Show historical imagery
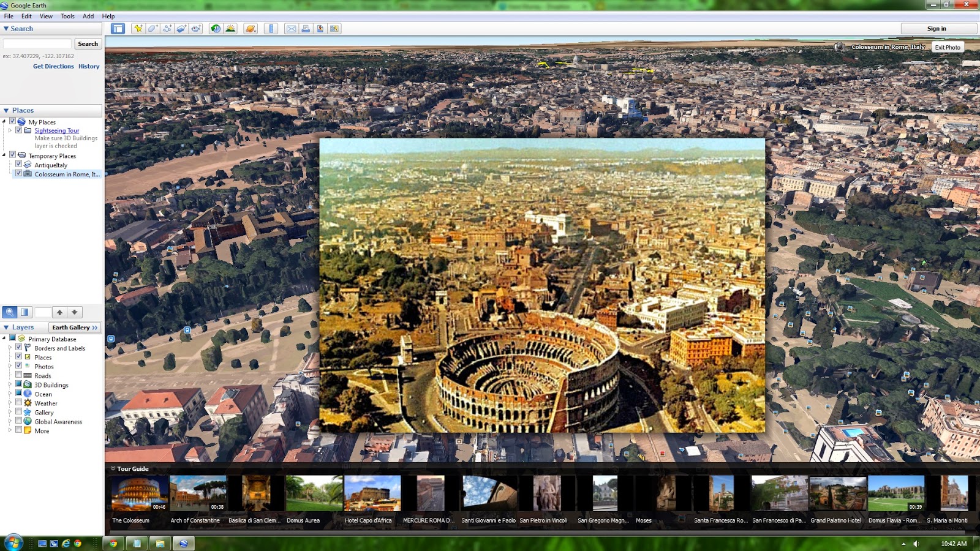The height and width of the screenshot is (551, 980). click(x=215, y=28)
